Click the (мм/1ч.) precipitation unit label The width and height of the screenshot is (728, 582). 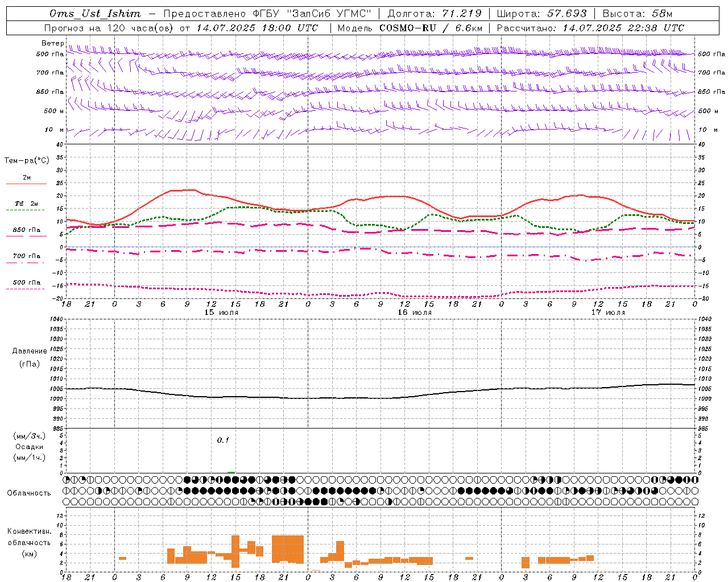click(30, 458)
